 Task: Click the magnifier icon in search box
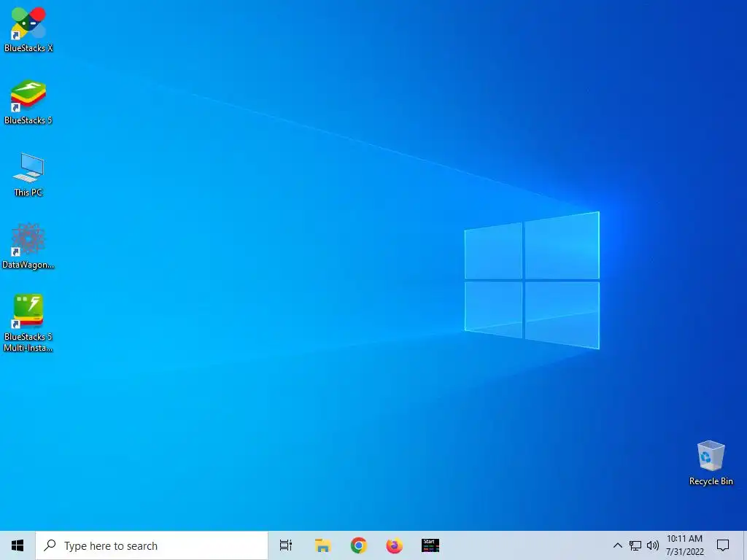[x=50, y=545]
